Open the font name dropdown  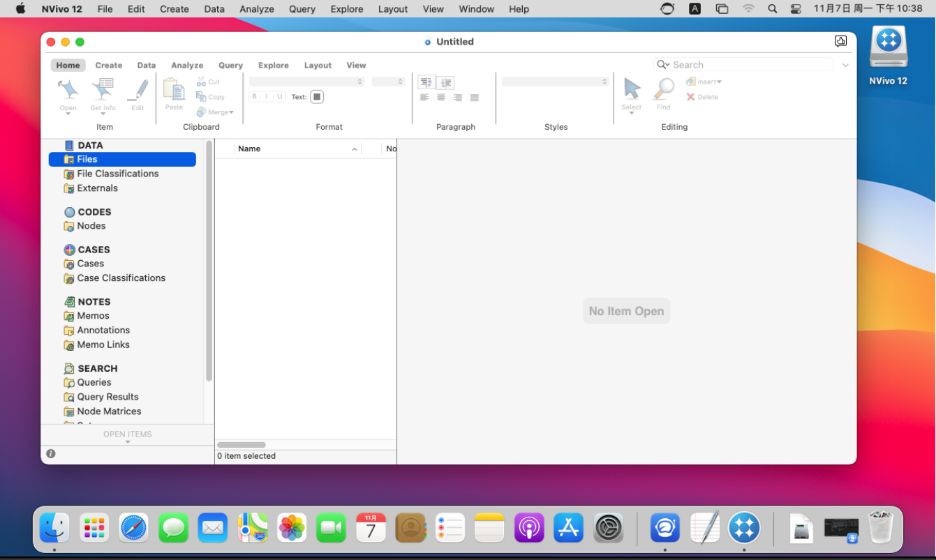point(307,82)
